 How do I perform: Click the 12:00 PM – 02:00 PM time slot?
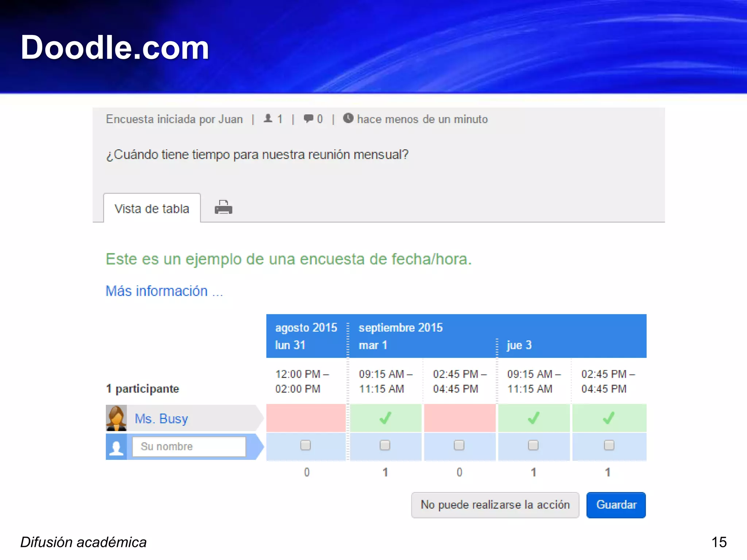coord(302,381)
